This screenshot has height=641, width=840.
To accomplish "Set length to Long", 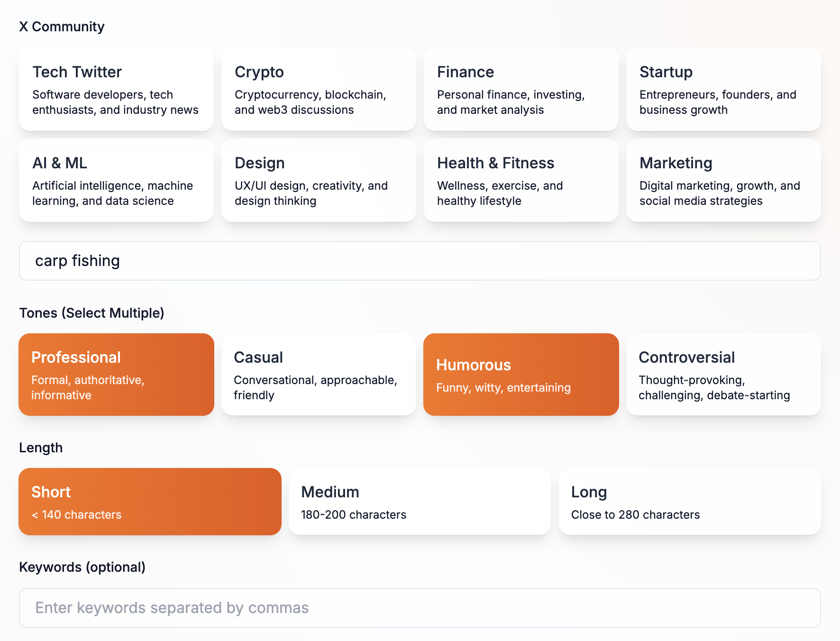I will pyautogui.click(x=690, y=502).
